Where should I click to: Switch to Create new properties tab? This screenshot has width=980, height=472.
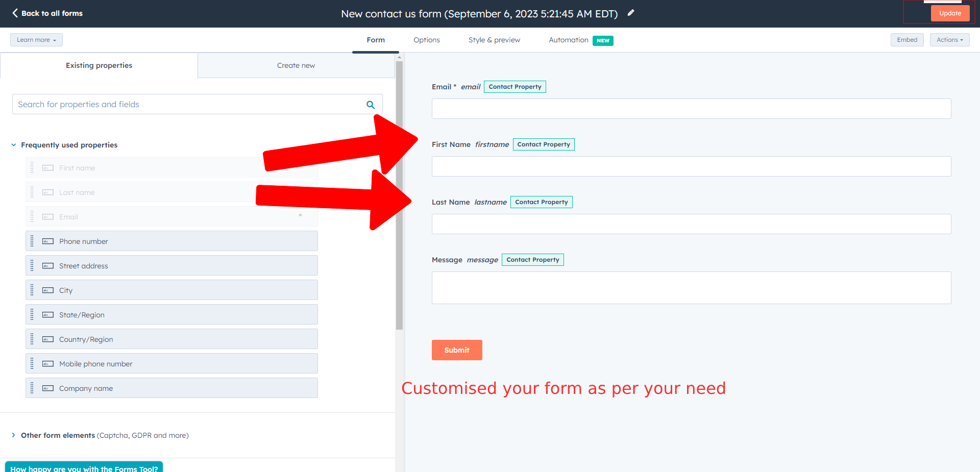point(296,65)
